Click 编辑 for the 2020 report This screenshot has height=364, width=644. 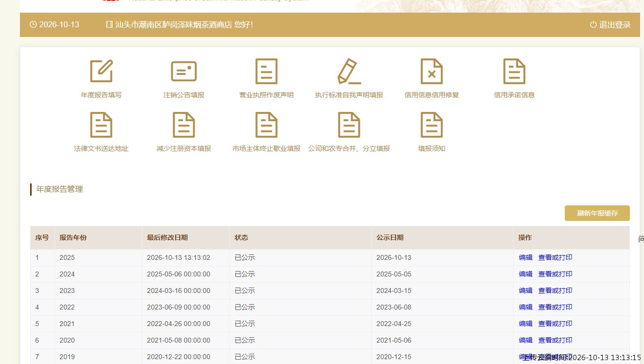tap(525, 340)
